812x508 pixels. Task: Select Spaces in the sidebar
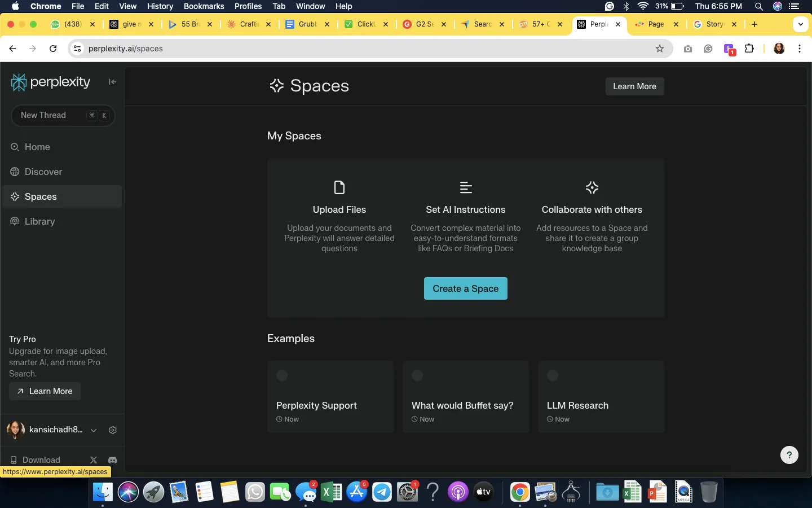(62, 196)
